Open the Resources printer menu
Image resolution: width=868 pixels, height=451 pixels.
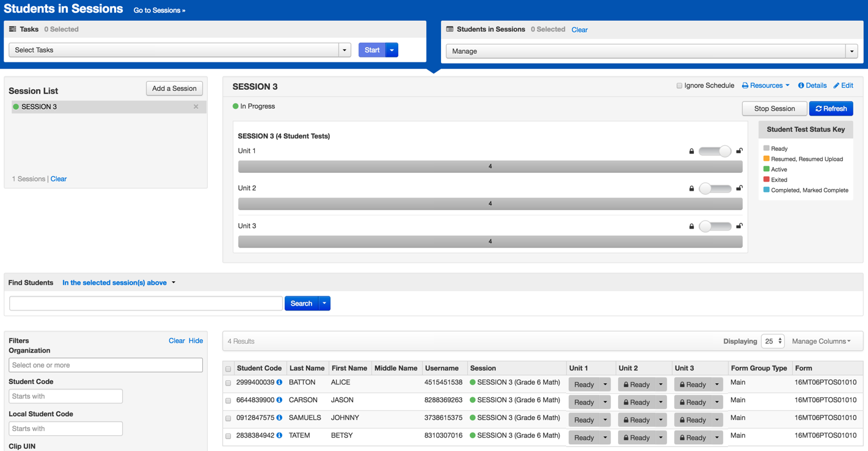(x=765, y=86)
